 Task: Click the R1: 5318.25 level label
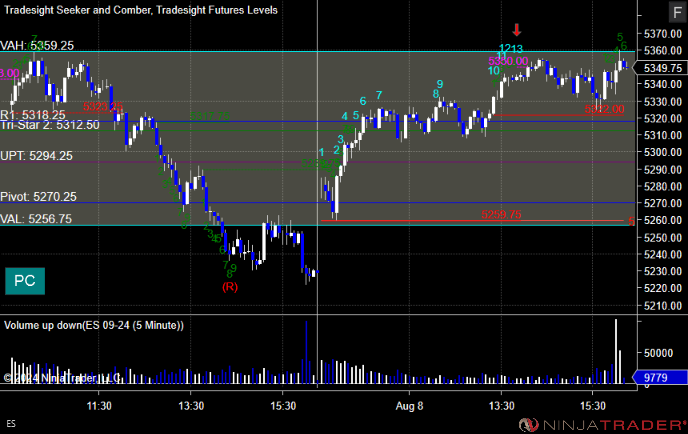pos(32,115)
